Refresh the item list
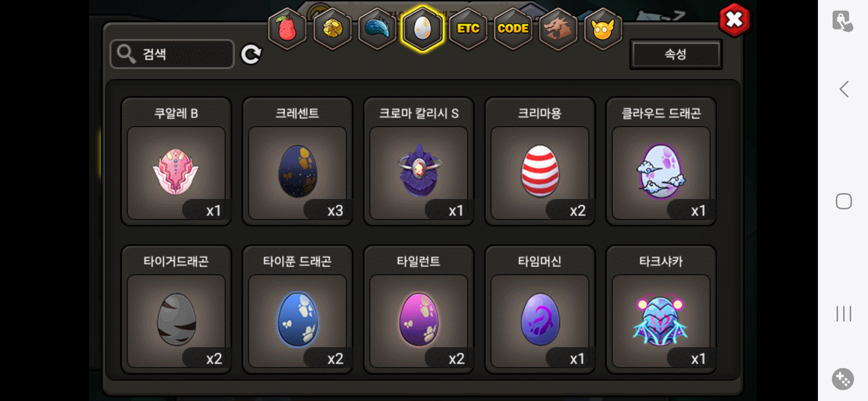868x401 pixels. (251, 55)
